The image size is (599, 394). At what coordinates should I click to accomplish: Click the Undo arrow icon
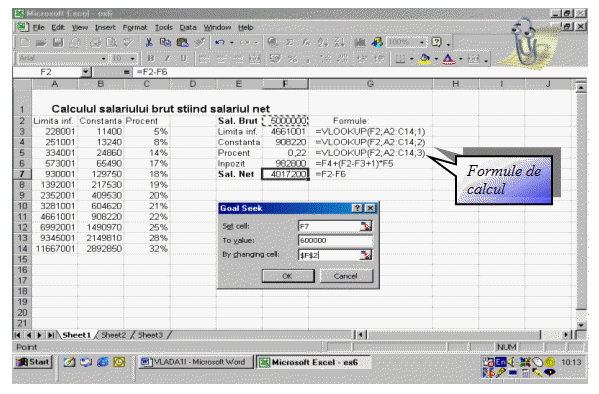[x=220, y=42]
